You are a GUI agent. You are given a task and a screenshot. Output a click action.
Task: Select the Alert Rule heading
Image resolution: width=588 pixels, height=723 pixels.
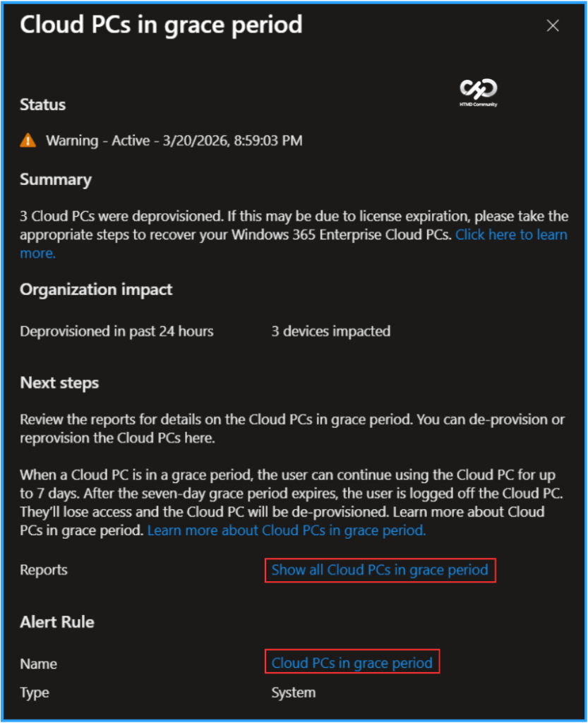[56, 622]
